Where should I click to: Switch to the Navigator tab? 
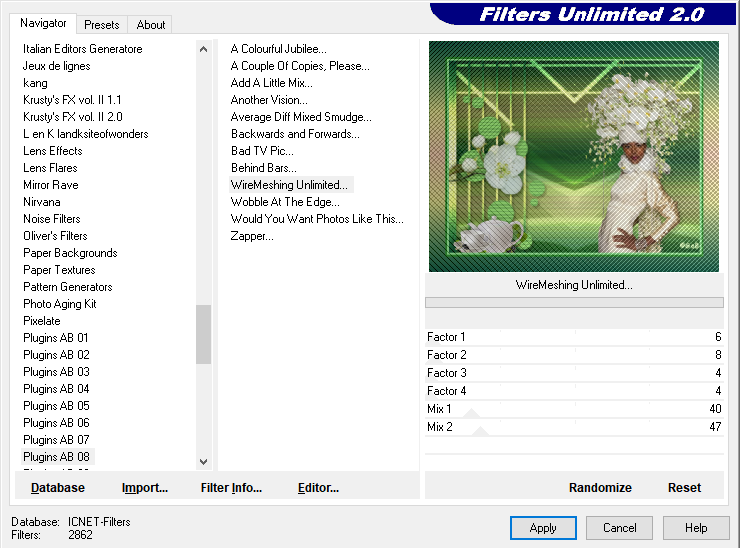[43, 23]
